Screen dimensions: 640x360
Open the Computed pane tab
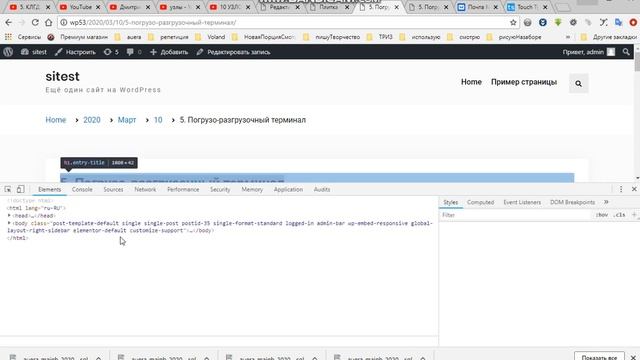[480, 202]
